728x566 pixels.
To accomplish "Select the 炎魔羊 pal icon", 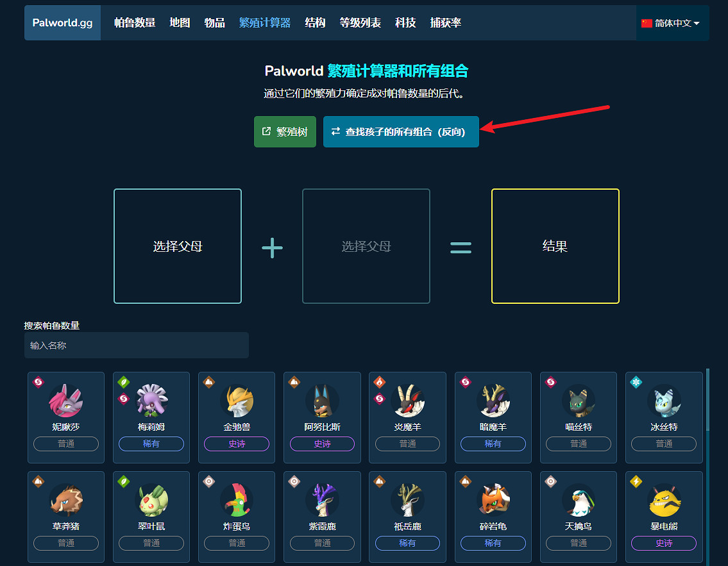I will [x=408, y=401].
